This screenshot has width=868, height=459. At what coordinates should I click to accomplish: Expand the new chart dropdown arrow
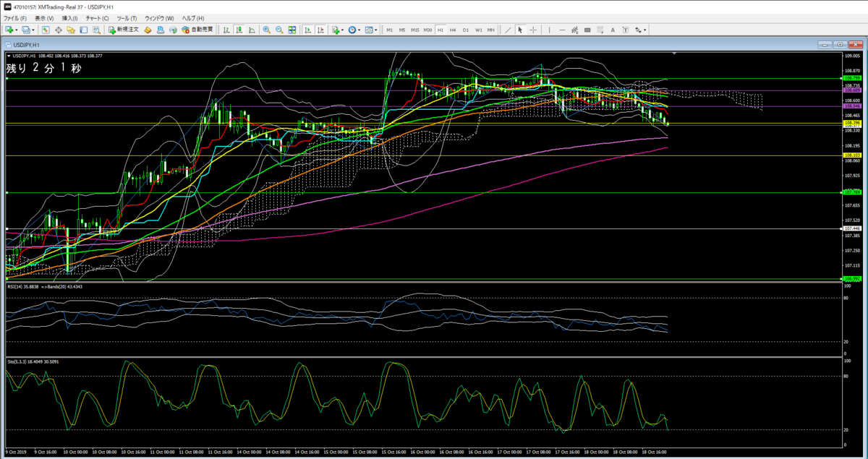point(17,30)
